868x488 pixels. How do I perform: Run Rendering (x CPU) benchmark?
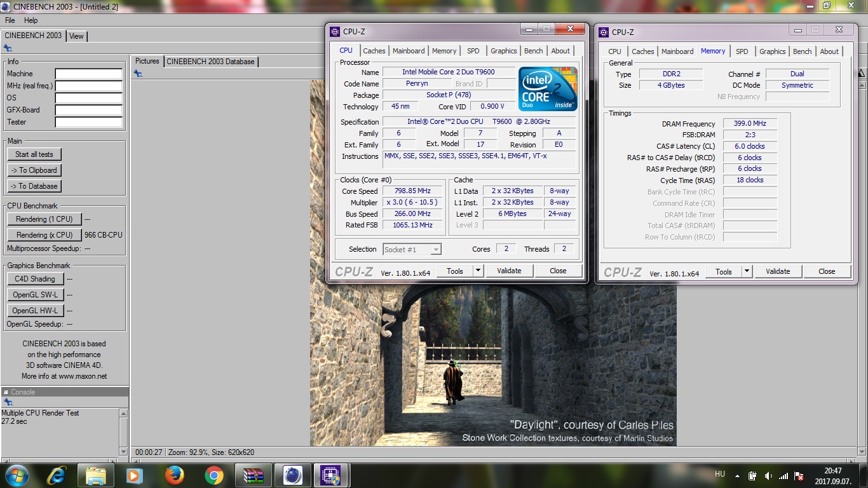click(44, 235)
